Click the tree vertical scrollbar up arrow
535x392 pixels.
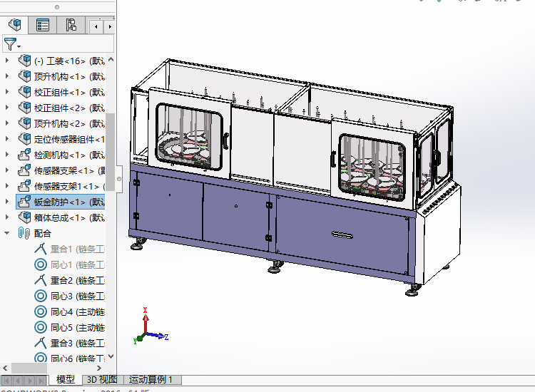coord(111,59)
